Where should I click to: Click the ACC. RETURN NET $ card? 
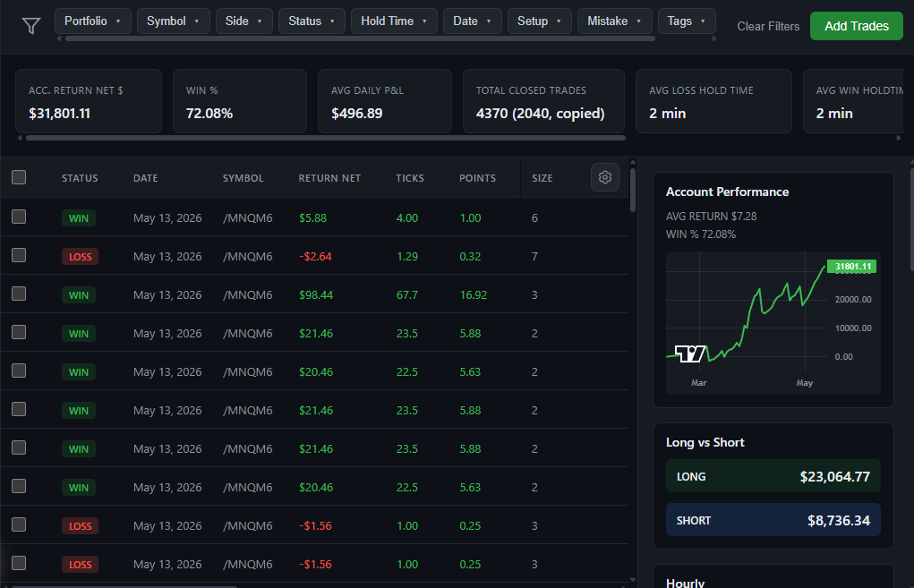pos(89,101)
